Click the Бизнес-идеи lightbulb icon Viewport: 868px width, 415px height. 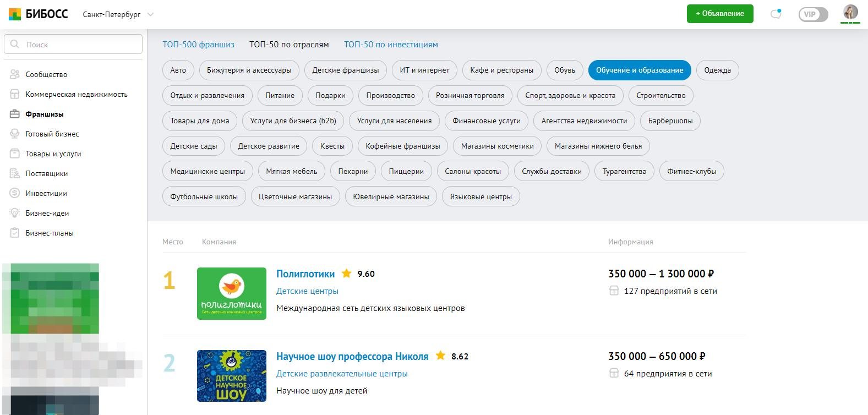[15, 213]
